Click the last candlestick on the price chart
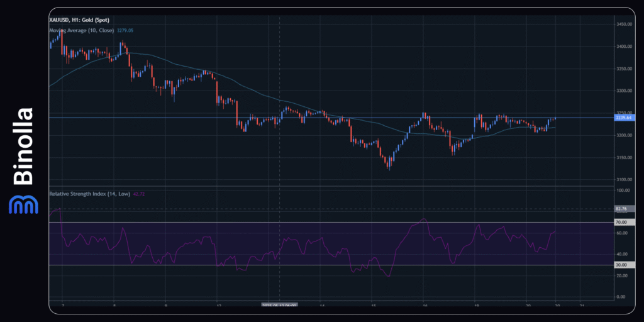644x322 pixels. tap(555, 118)
